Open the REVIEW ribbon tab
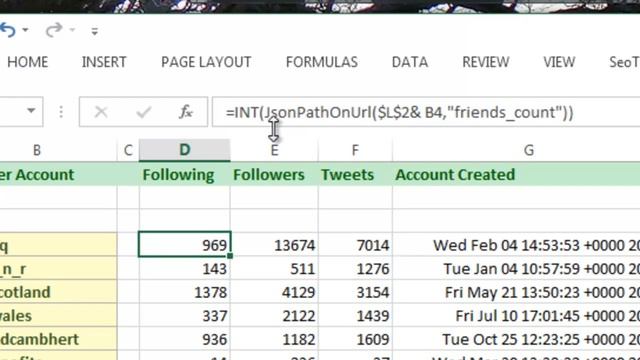Viewport: 640px width, 360px height. [x=486, y=62]
